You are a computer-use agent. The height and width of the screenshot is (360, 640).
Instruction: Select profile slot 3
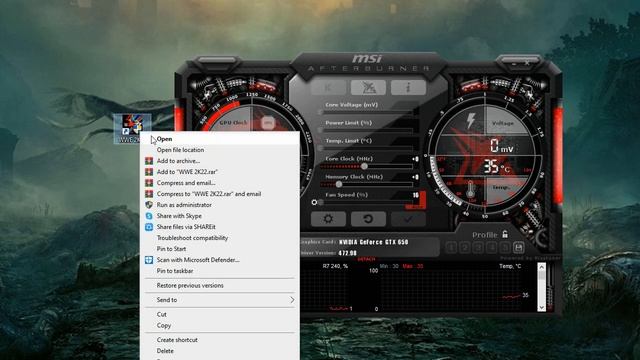[478, 247]
